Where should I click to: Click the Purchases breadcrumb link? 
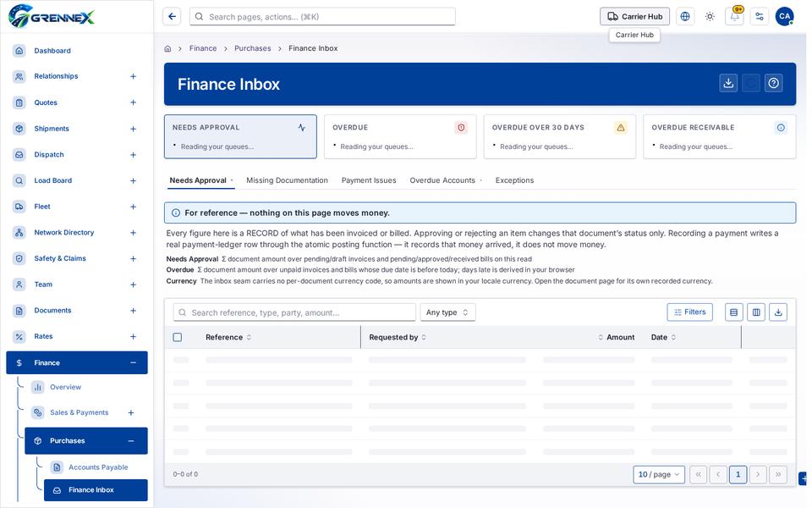point(253,48)
